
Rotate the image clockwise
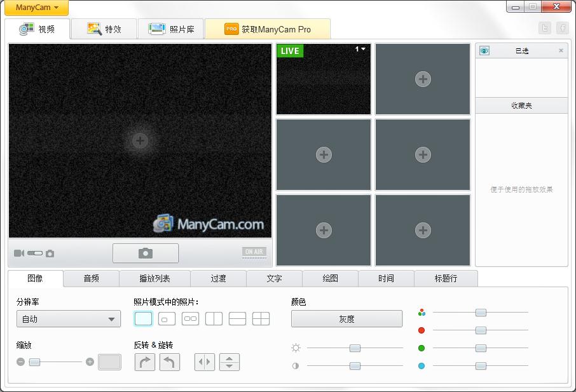pos(145,362)
